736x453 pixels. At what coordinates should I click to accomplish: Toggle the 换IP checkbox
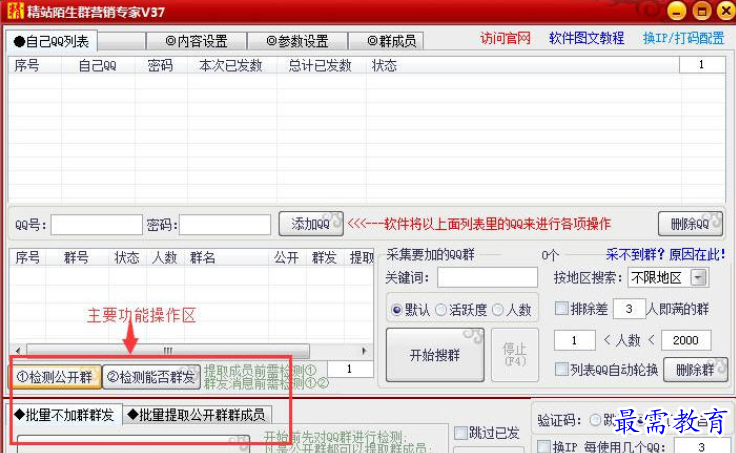(544, 446)
